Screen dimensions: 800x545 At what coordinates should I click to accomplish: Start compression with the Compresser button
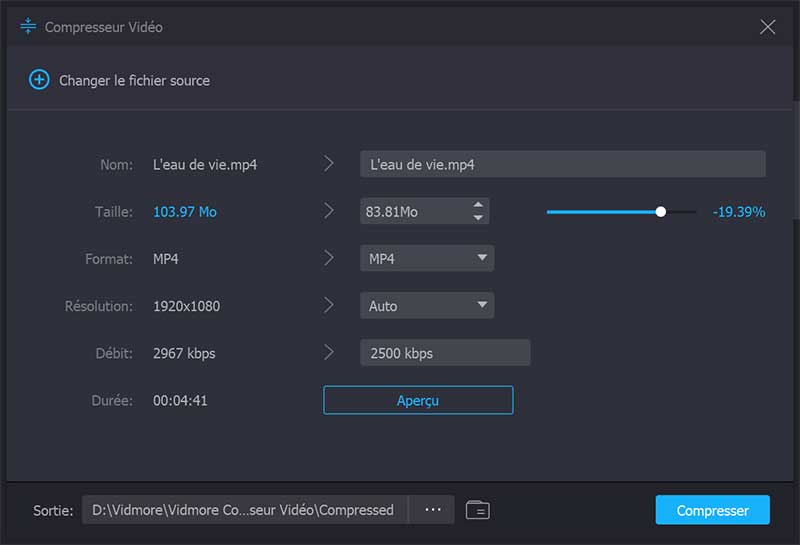(712, 510)
